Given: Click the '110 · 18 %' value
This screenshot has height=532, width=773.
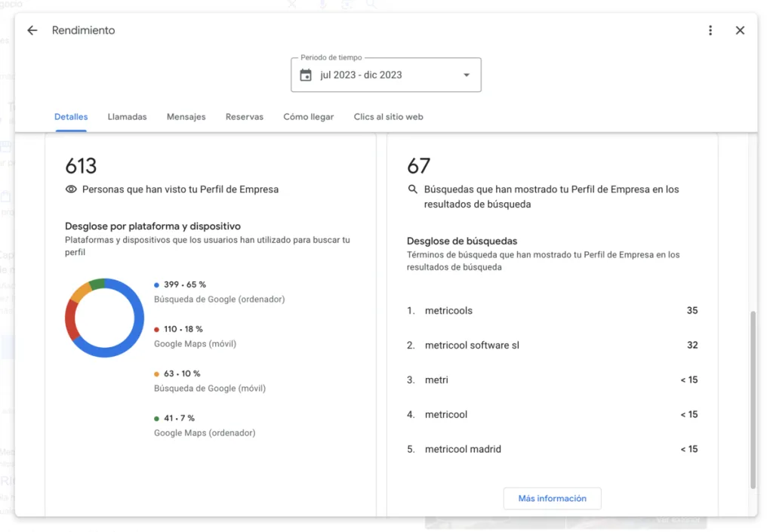Looking at the screenshot, I should [183, 329].
